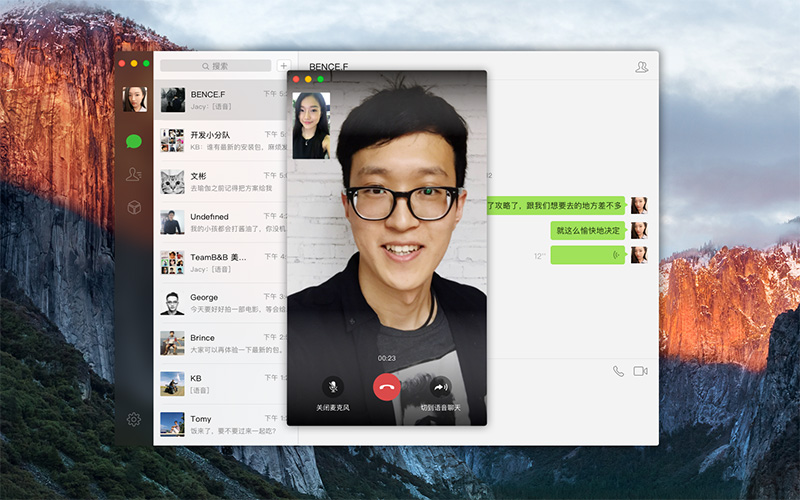Select the KB conversation
The width and height of the screenshot is (800, 500).
220,384
